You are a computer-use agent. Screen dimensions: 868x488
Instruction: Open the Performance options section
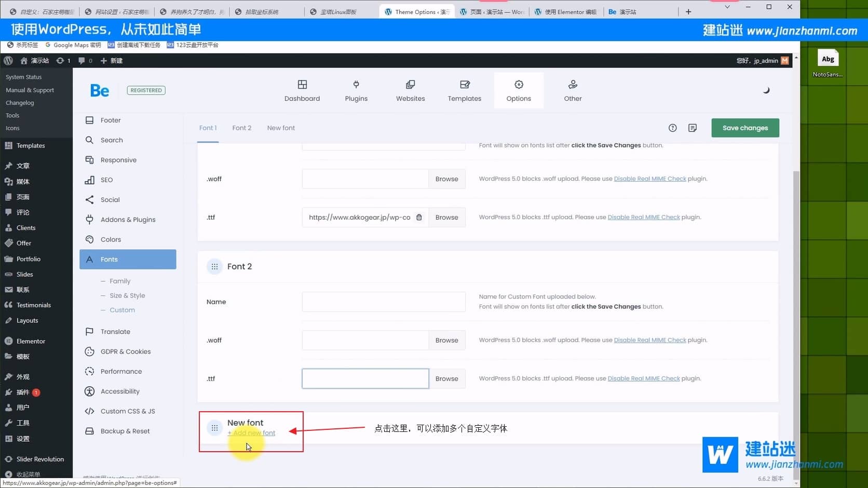121,371
